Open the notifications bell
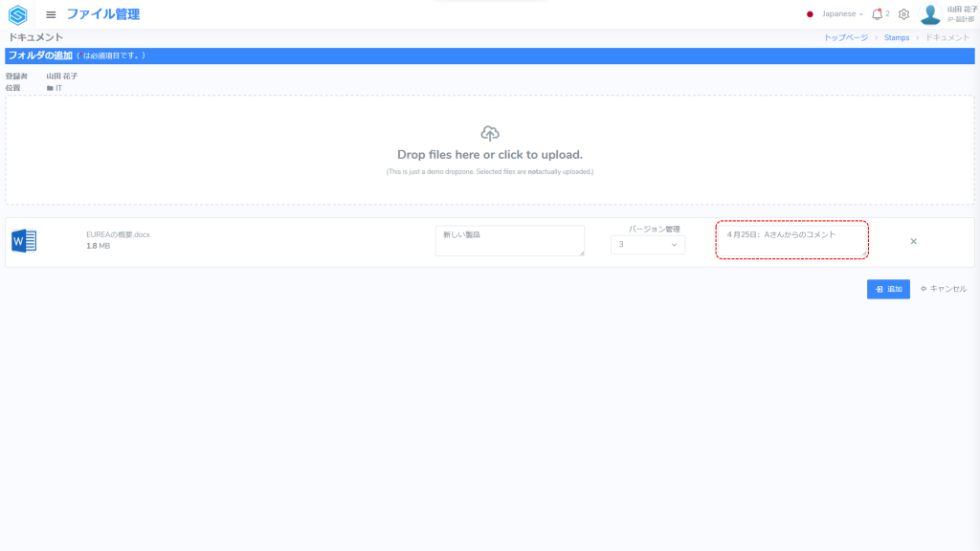This screenshot has height=551, width=980. pyautogui.click(x=877, y=14)
